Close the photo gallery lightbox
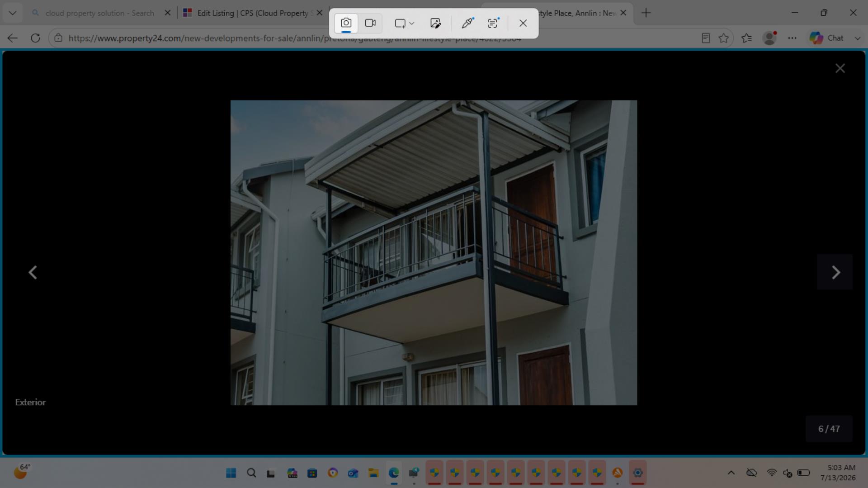The height and width of the screenshot is (488, 868). coord(840,68)
